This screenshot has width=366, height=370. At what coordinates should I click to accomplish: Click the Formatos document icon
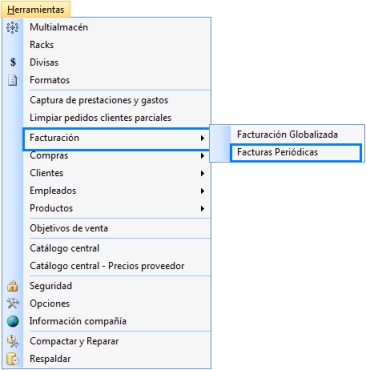click(13, 80)
